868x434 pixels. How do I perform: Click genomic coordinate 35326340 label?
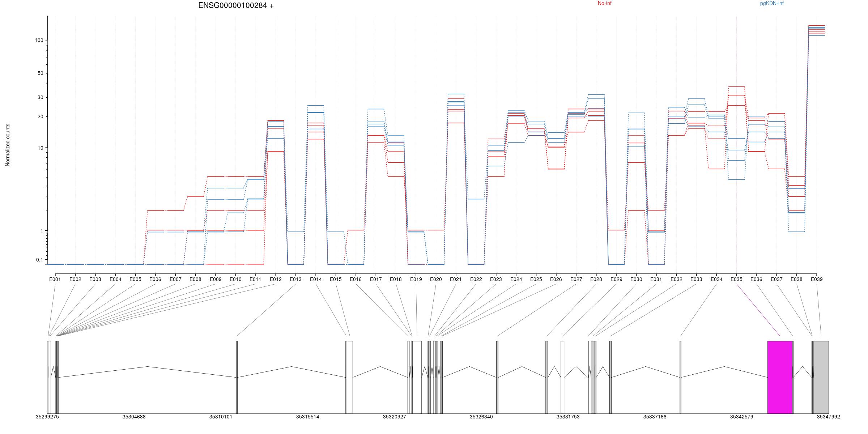click(481, 417)
